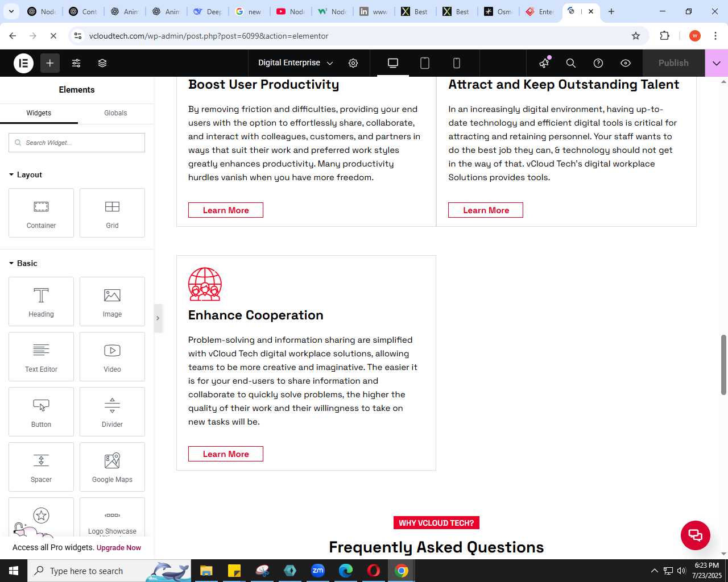Collapse the Elements panel handle
Screen dimensions: 728x582
[x=158, y=318]
